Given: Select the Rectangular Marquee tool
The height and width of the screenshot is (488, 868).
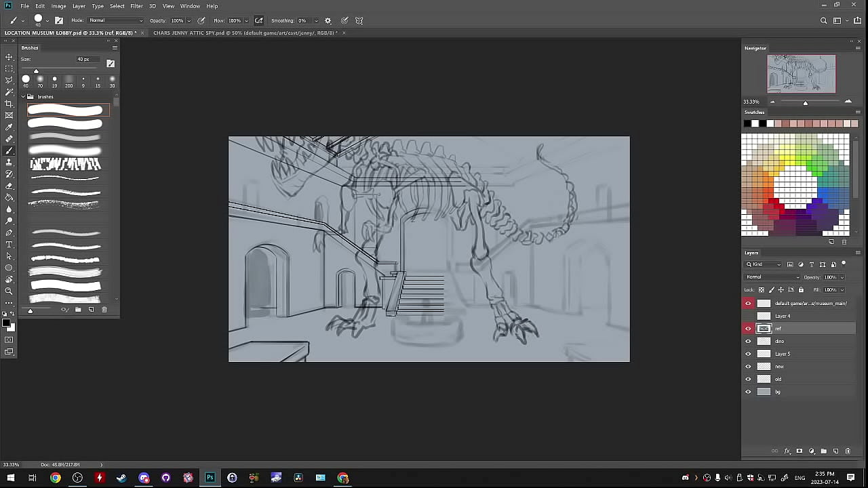Looking at the screenshot, I should point(9,68).
